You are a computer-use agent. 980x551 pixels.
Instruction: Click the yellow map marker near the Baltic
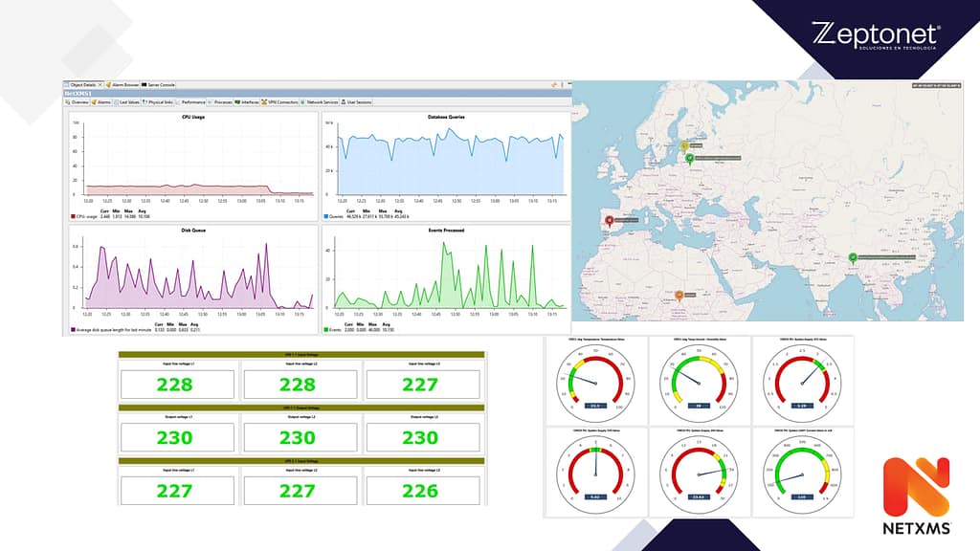[x=684, y=146]
